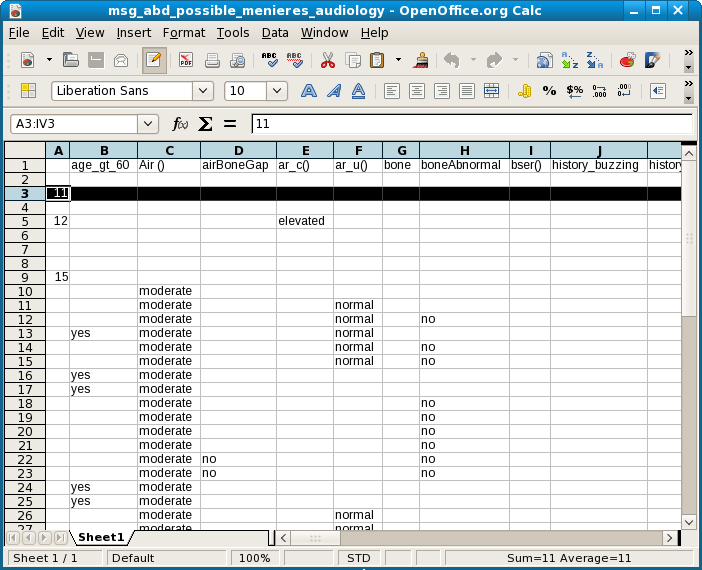
Task: Click the Export as PDF icon
Action: (x=186, y=61)
